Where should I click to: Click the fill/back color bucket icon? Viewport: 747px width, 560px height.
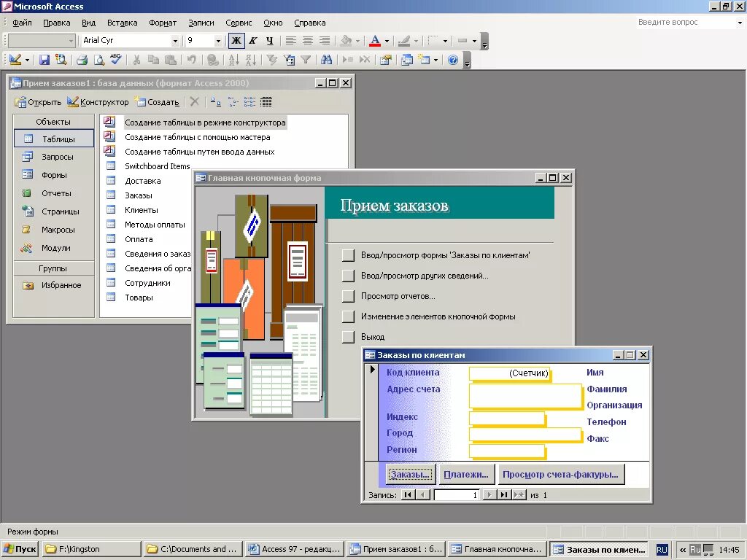pos(347,41)
